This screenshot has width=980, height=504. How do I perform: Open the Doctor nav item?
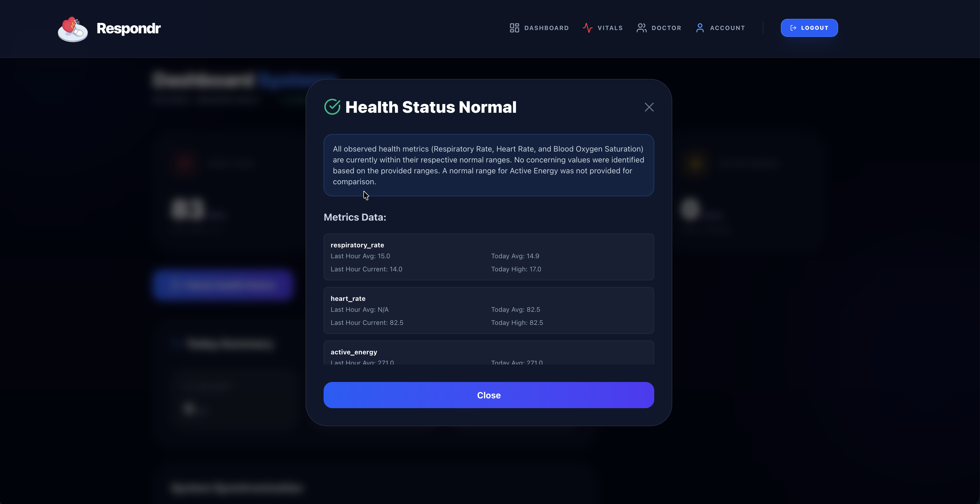click(666, 28)
